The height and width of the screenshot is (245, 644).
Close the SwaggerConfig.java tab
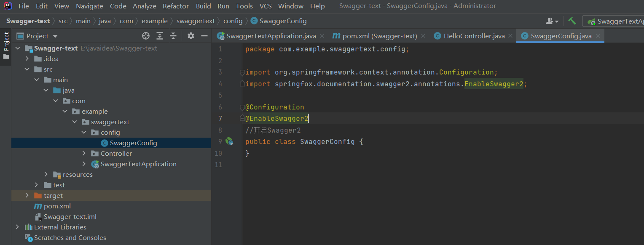click(597, 36)
